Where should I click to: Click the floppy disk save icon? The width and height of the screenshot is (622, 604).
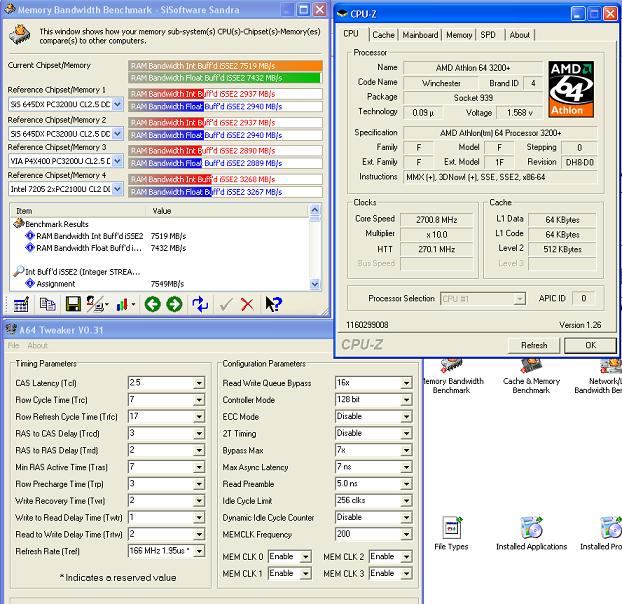(x=73, y=304)
